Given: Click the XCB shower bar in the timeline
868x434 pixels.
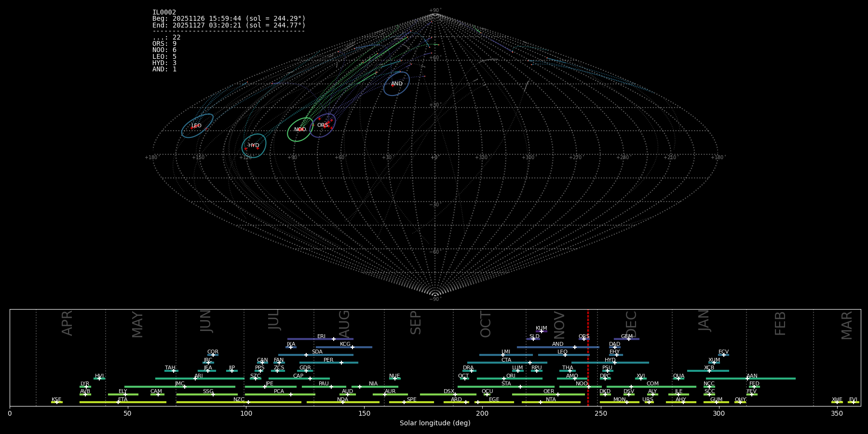Looking at the screenshot, I should pyautogui.click(x=707, y=371).
